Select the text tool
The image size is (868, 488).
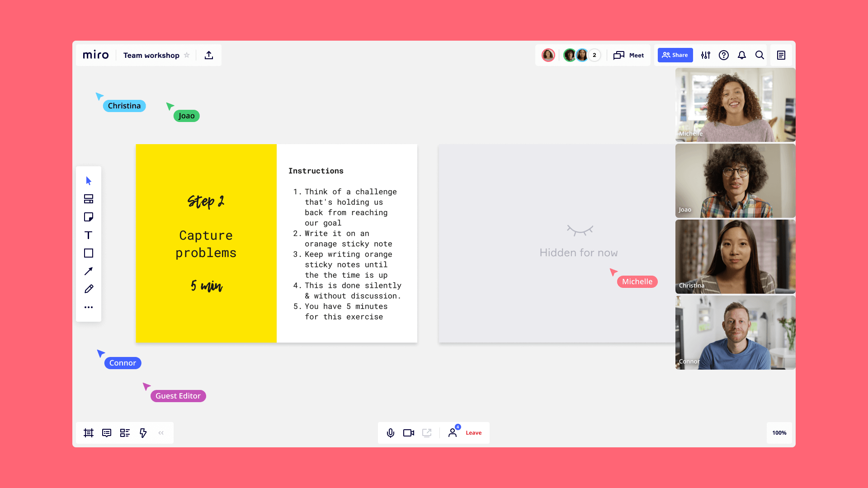coord(88,235)
